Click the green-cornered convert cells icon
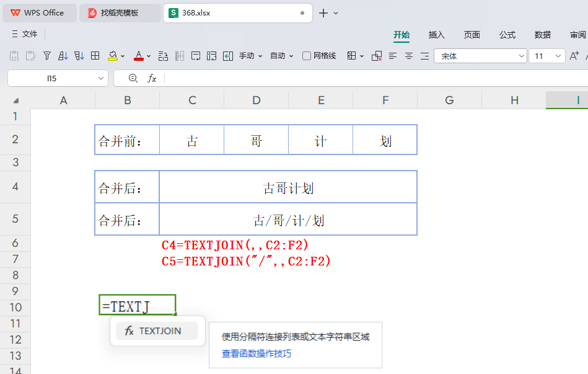This screenshot has height=374, width=588. click(211, 56)
